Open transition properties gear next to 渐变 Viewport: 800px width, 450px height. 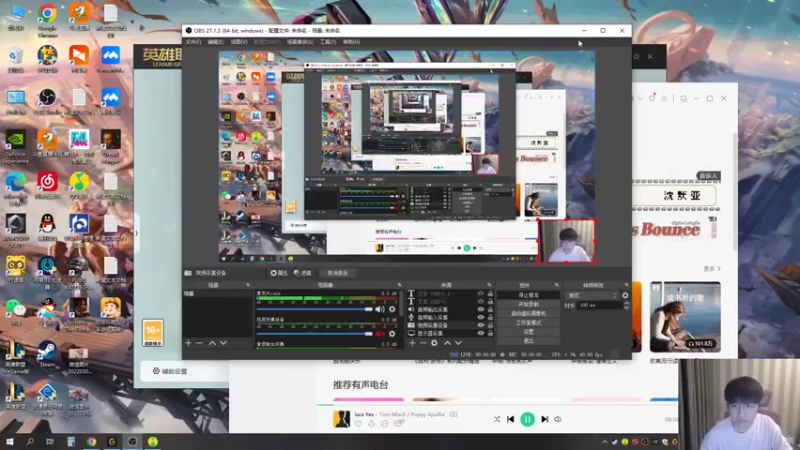(625, 295)
